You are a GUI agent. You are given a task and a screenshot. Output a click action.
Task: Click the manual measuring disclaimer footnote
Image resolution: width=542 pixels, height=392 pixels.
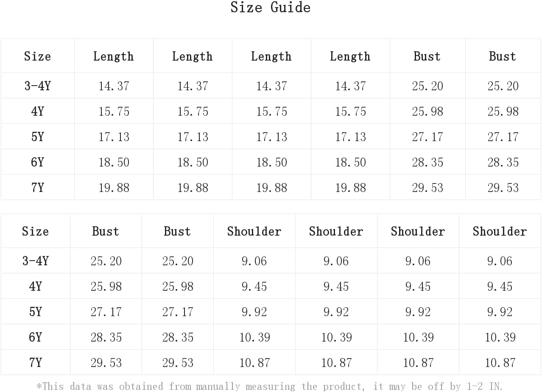pyautogui.click(x=270, y=386)
